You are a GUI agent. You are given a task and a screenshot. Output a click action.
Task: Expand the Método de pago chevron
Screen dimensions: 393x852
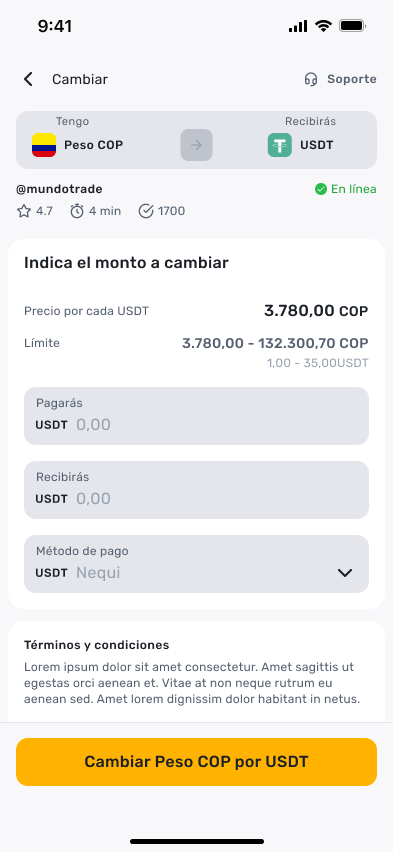(x=345, y=573)
